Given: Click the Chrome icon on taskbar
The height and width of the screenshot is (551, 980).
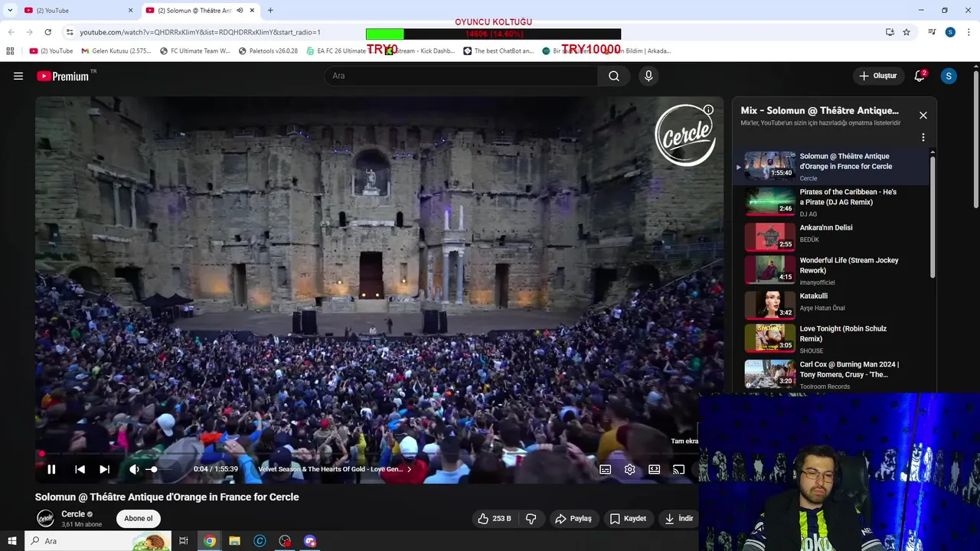Looking at the screenshot, I should pos(209,541).
